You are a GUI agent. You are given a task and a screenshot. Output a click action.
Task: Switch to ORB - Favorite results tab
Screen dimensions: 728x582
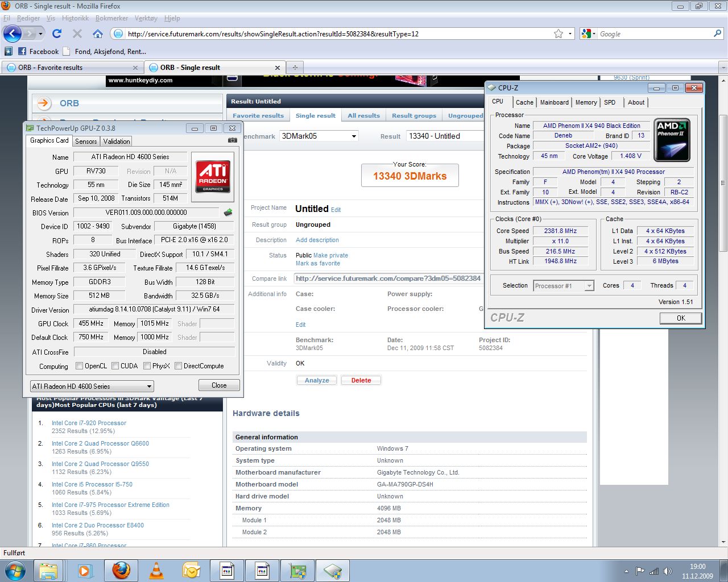72,67
